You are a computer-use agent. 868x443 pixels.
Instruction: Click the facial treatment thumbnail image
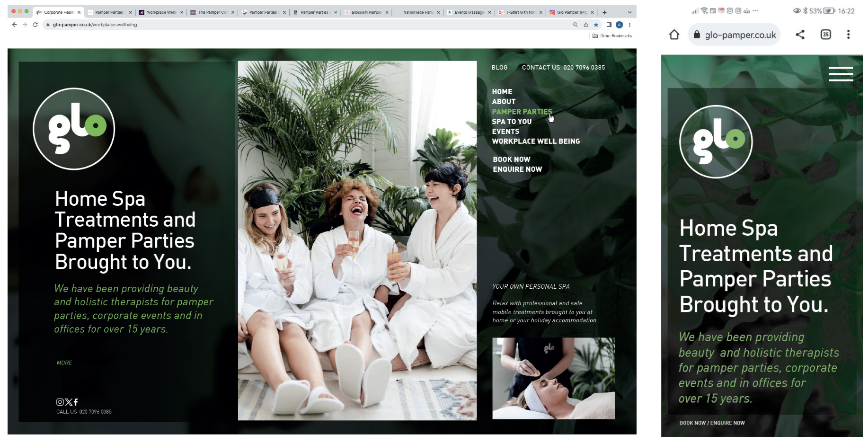coord(554,378)
